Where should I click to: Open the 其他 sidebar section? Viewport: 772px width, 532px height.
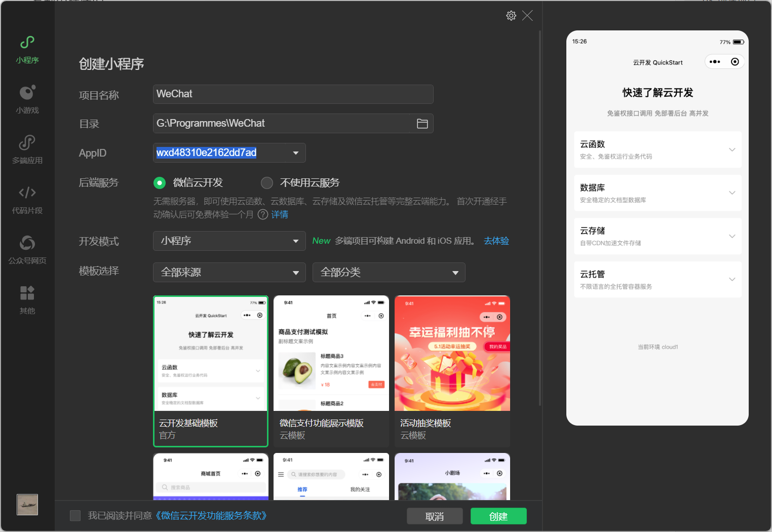pyautogui.click(x=27, y=300)
